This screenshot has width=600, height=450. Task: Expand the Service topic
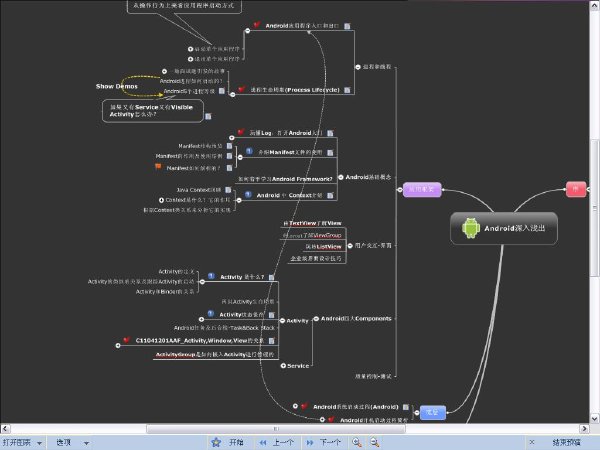(x=283, y=366)
